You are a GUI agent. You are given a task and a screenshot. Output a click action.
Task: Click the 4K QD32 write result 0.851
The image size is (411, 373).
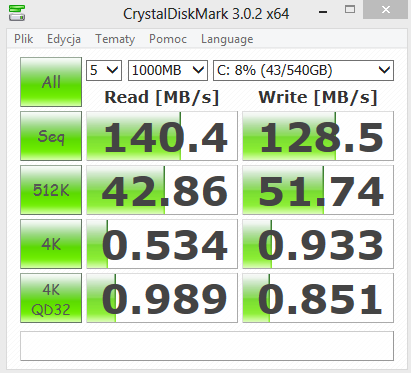coord(318,298)
